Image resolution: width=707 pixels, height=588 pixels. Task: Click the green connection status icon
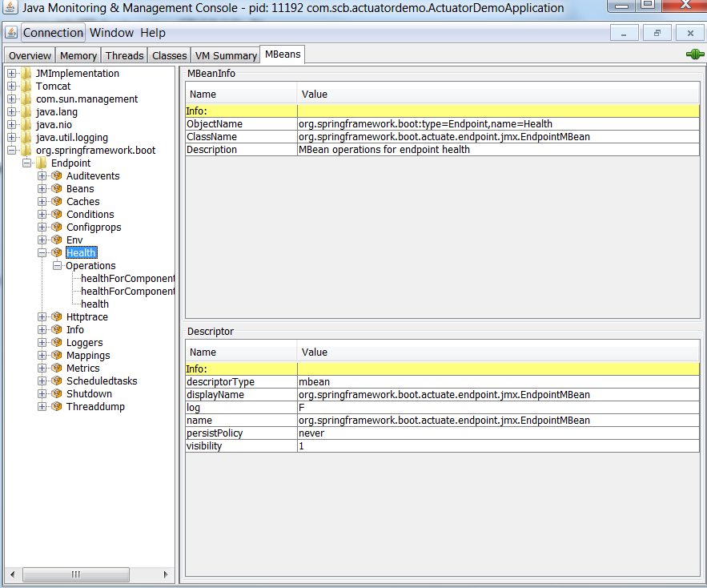(695, 54)
